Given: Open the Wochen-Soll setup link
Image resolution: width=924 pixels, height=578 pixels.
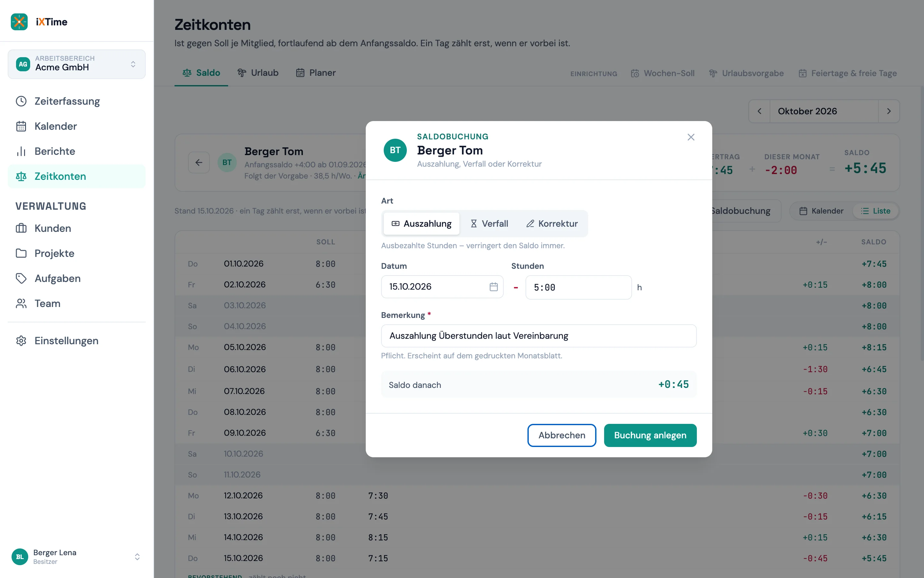Looking at the screenshot, I should [x=663, y=73].
